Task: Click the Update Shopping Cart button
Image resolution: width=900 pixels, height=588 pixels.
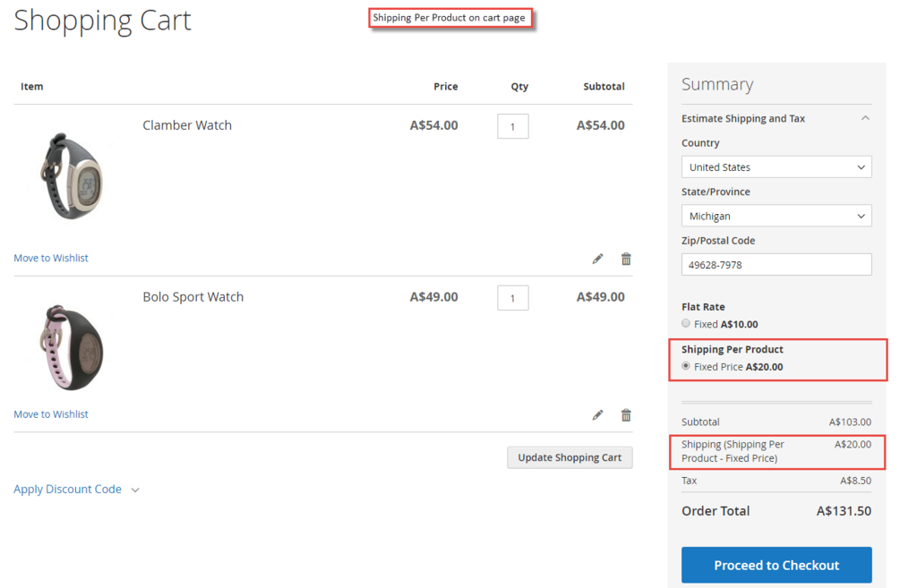Action: click(x=570, y=457)
